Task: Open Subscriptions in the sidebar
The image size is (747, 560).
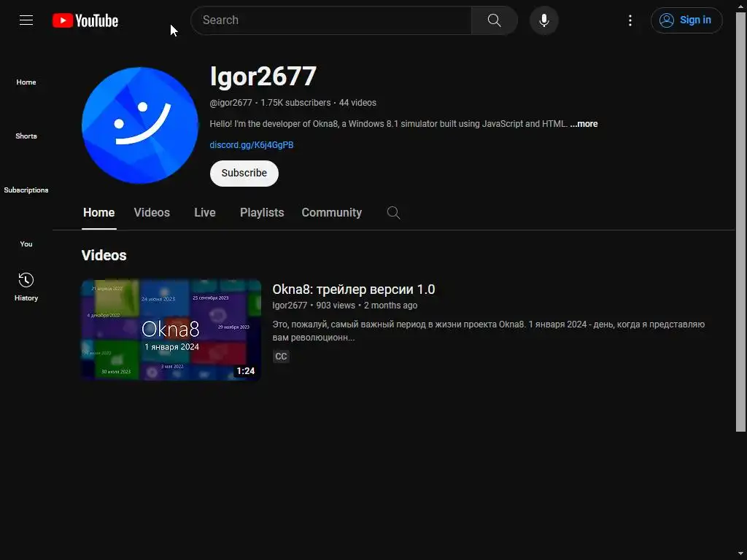Action: (26, 190)
